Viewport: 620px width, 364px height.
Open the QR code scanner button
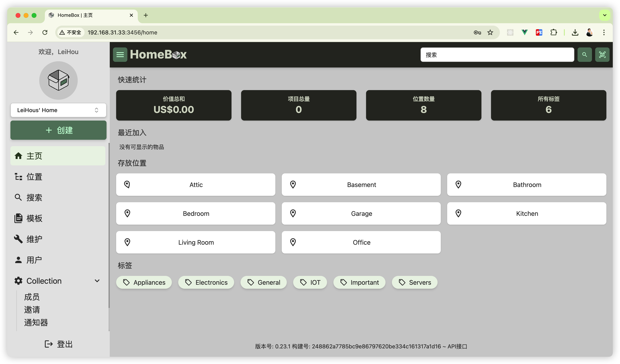point(602,55)
